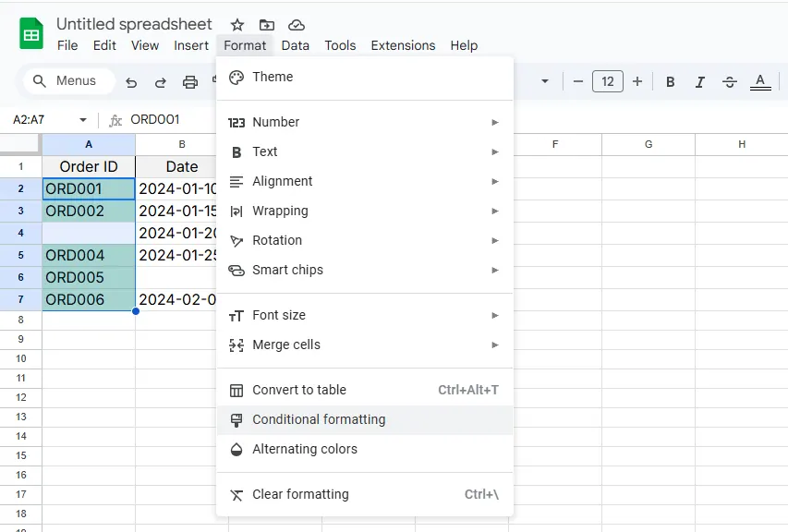Click the Google Sheets home logo
The width and height of the screenshot is (788, 532).
pos(31,35)
